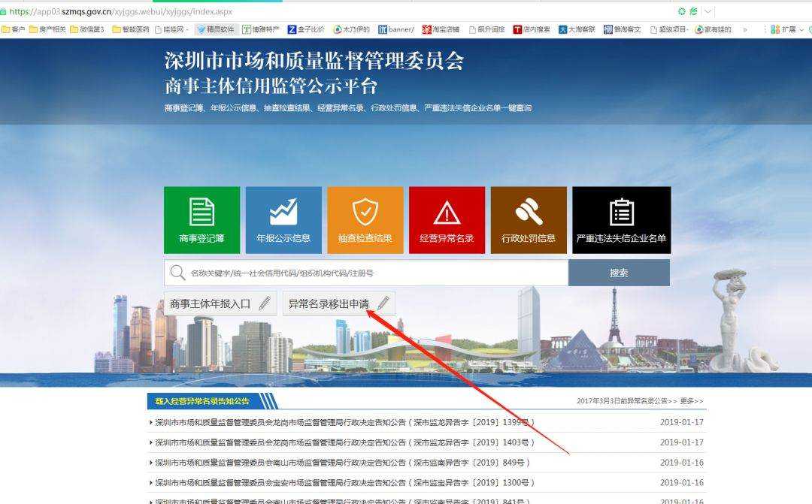Open the 经营异常名录 red warning tile
The image size is (812, 504).
(x=447, y=220)
